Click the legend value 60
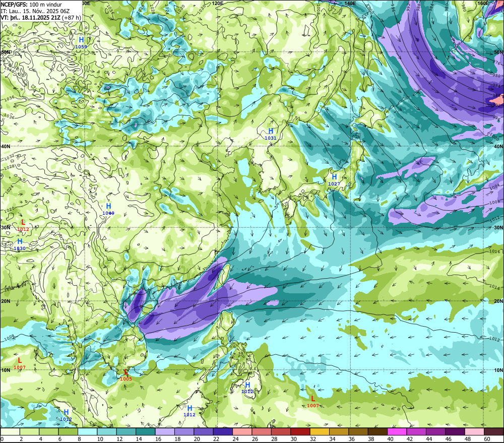The image size is (504, 443). coord(487,439)
